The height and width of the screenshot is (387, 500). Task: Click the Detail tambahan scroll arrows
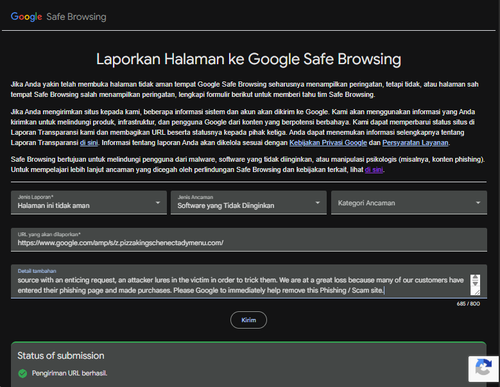[475, 281]
